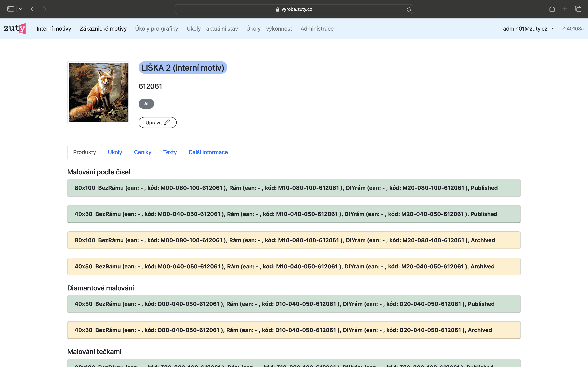Show tab overview icon
Viewport: 588px width, 367px height.
pos(578,9)
